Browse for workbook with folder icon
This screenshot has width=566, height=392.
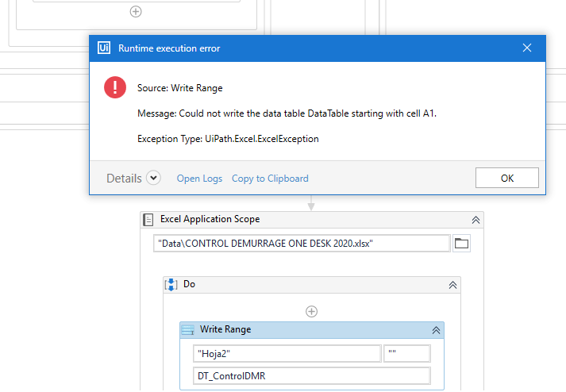pyautogui.click(x=461, y=244)
